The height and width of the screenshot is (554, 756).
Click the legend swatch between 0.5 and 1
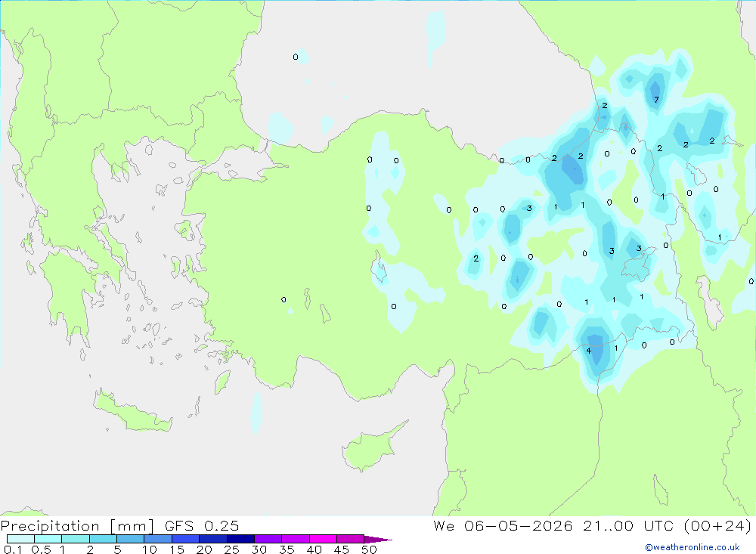[x=48, y=539]
